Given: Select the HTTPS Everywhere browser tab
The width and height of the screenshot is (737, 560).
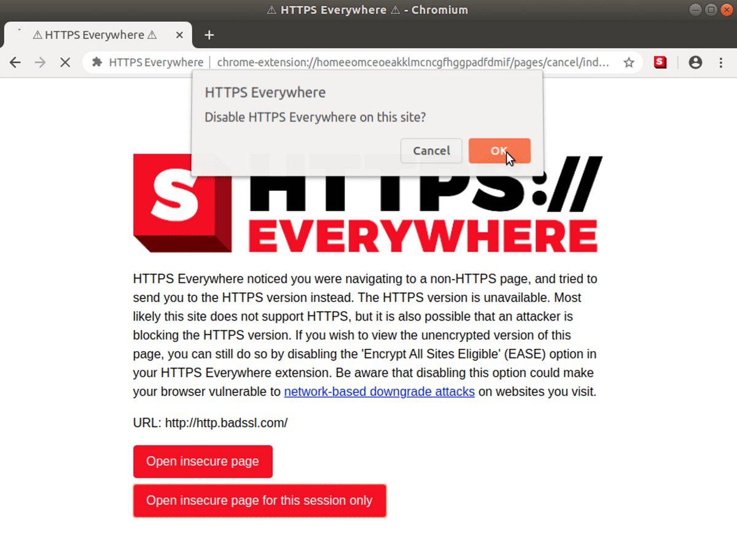Looking at the screenshot, I should pos(98,35).
